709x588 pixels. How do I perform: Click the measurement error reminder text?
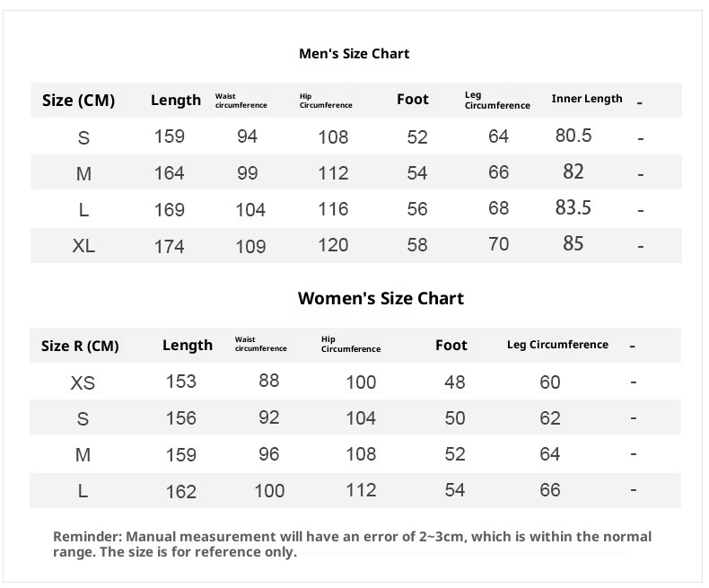(352, 544)
